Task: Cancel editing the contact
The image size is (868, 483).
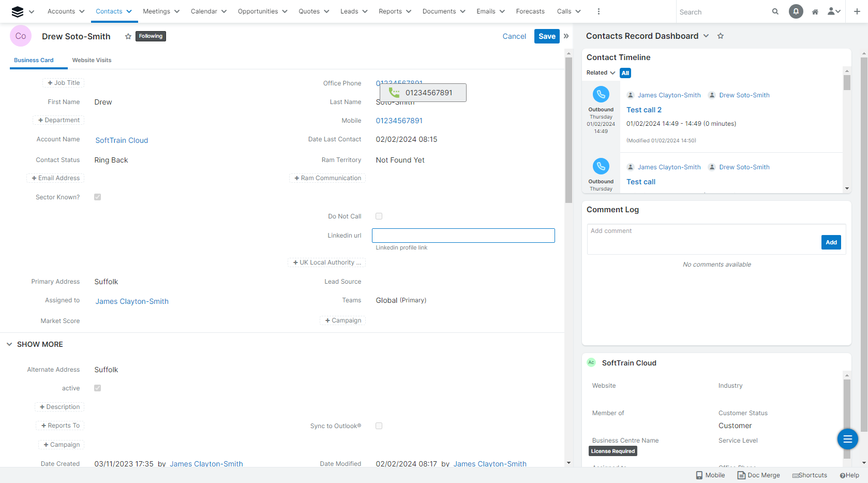Action: coord(514,36)
